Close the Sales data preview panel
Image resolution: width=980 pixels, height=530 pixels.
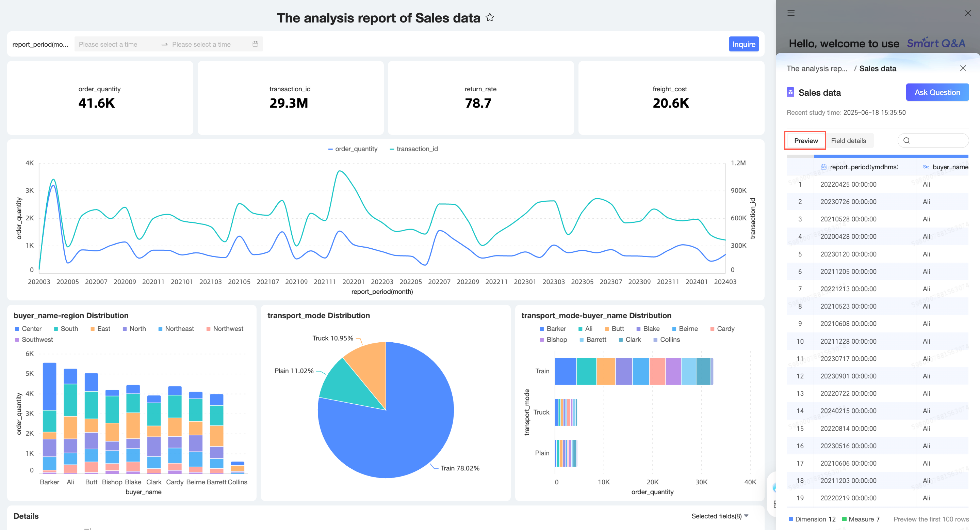963,68
